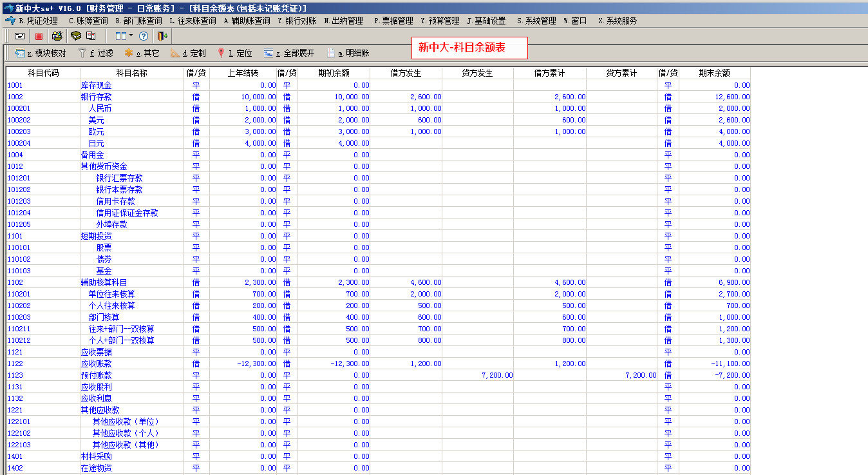868x475 pixels.
Task: Click the 期末余额 column header
Action: click(x=714, y=73)
